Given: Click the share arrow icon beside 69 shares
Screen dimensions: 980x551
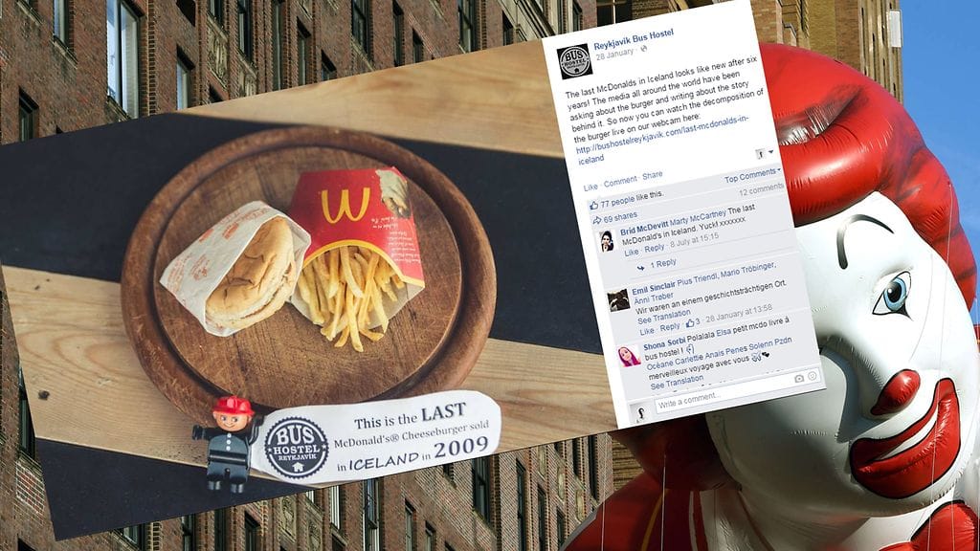Looking at the screenshot, I should (597, 220).
